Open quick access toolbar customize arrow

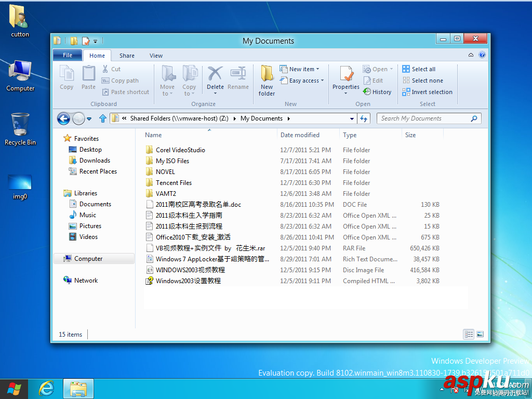96,42
